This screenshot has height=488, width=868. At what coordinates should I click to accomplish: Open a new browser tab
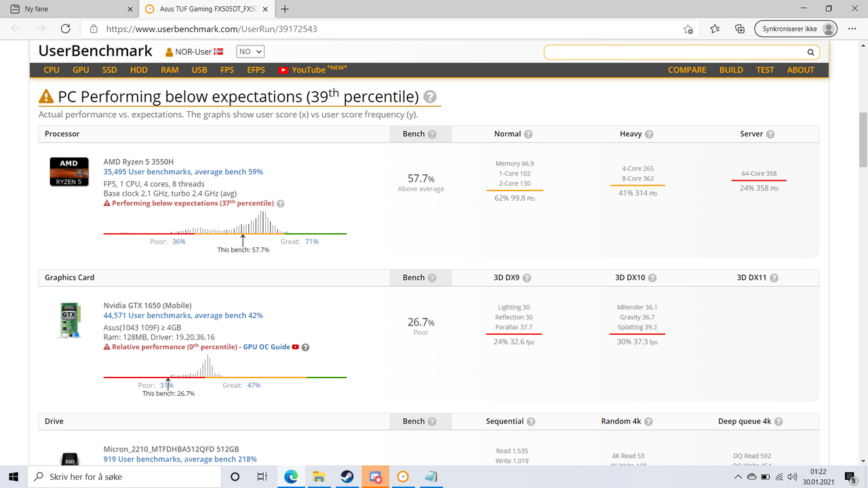coord(285,9)
